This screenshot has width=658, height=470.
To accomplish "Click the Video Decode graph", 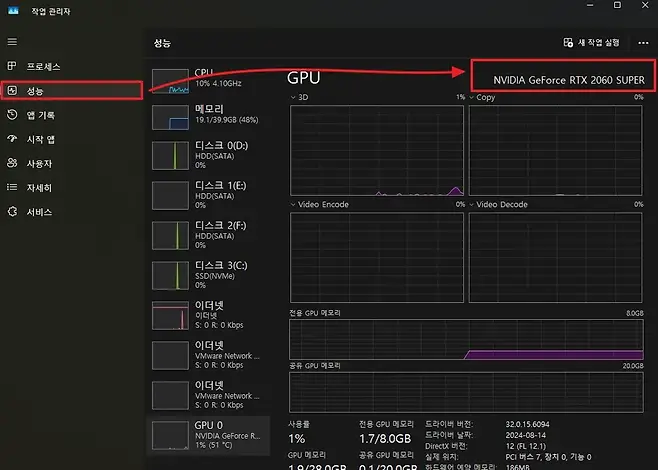I will [555, 258].
